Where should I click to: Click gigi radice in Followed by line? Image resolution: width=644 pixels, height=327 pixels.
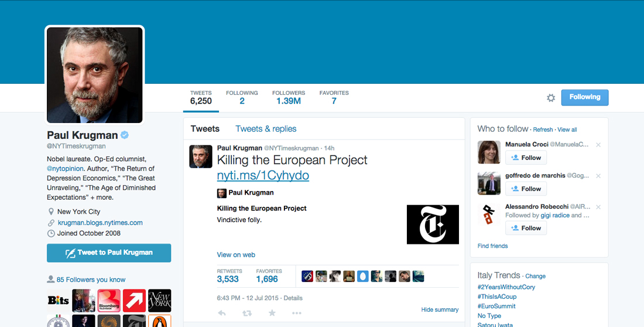pos(555,215)
